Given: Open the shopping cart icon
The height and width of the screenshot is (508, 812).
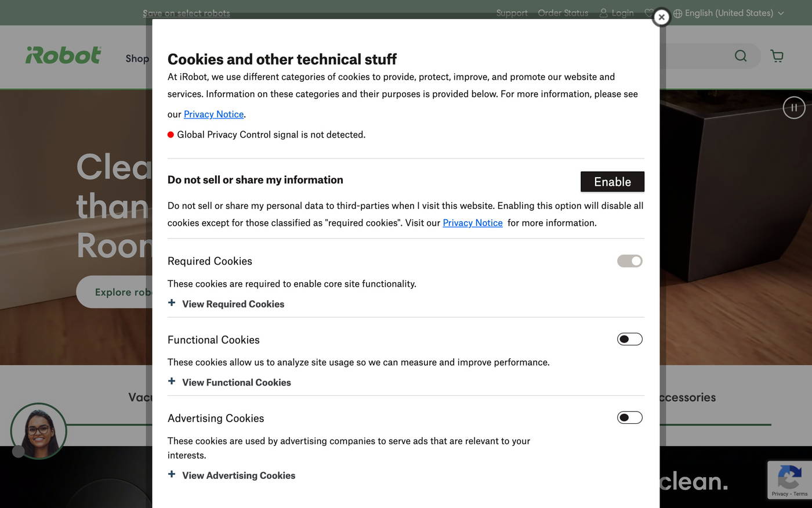Looking at the screenshot, I should [x=777, y=56].
